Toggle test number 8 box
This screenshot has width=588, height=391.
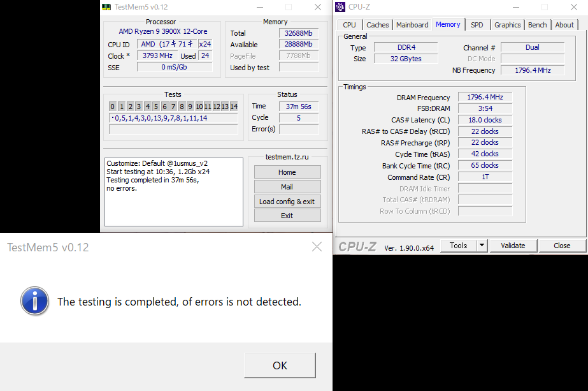(x=182, y=107)
